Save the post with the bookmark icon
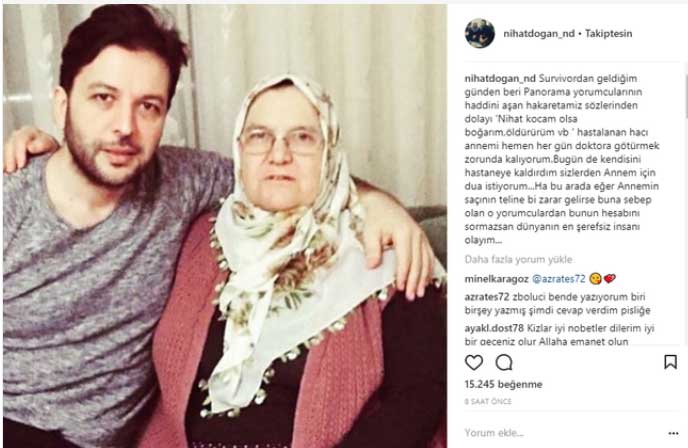Viewport: 688px width, 448px height. pyautogui.click(x=670, y=362)
